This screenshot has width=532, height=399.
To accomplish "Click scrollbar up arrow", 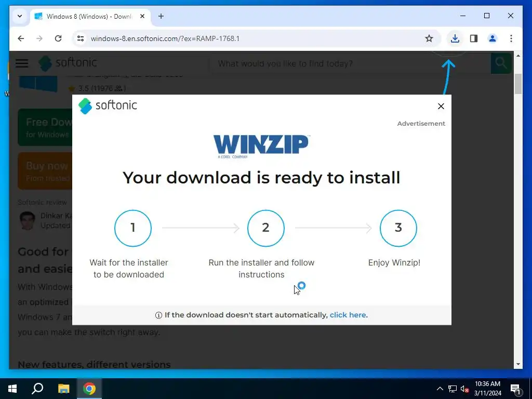I will click(x=518, y=56).
